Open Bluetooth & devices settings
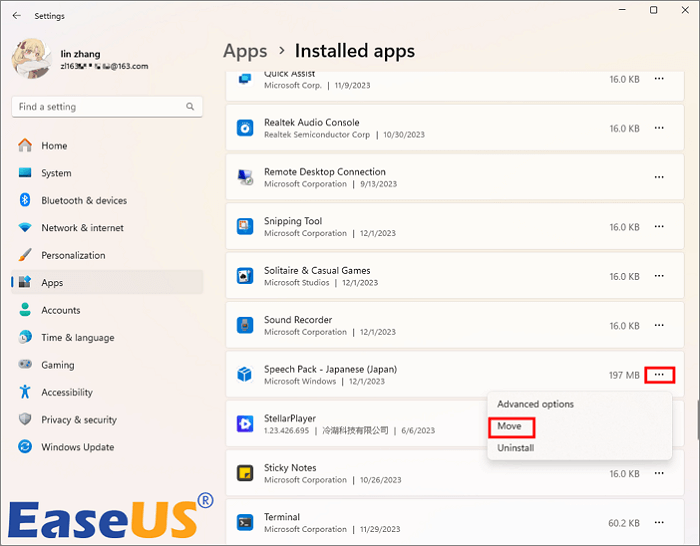The image size is (700, 546). point(107,200)
